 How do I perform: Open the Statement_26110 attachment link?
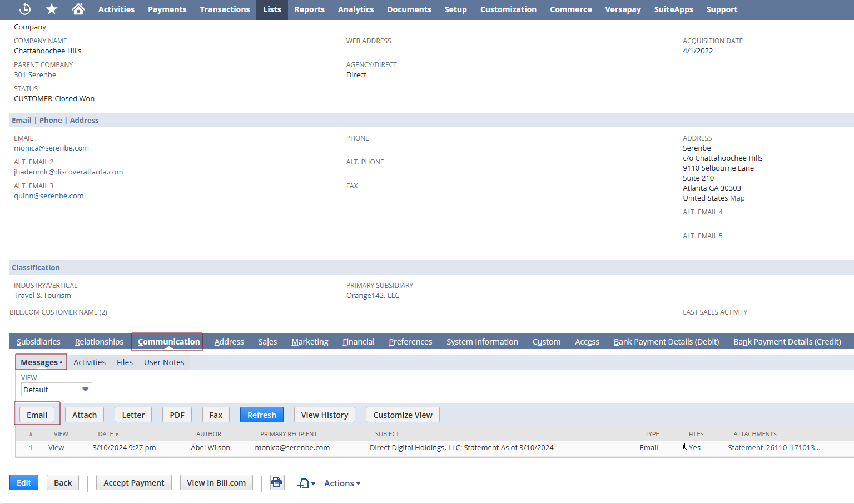point(774,448)
